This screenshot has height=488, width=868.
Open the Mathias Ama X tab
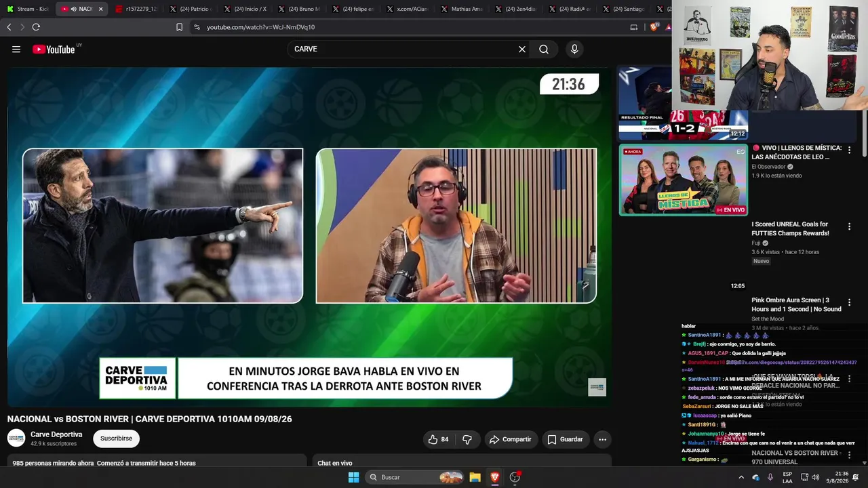(461, 9)
